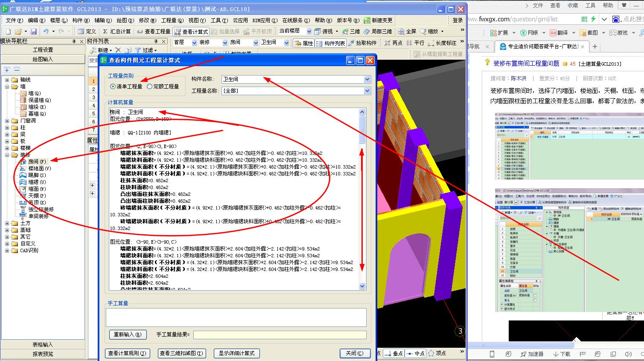
Task: Expand the CAD识别 tree node
Action: 7,250
